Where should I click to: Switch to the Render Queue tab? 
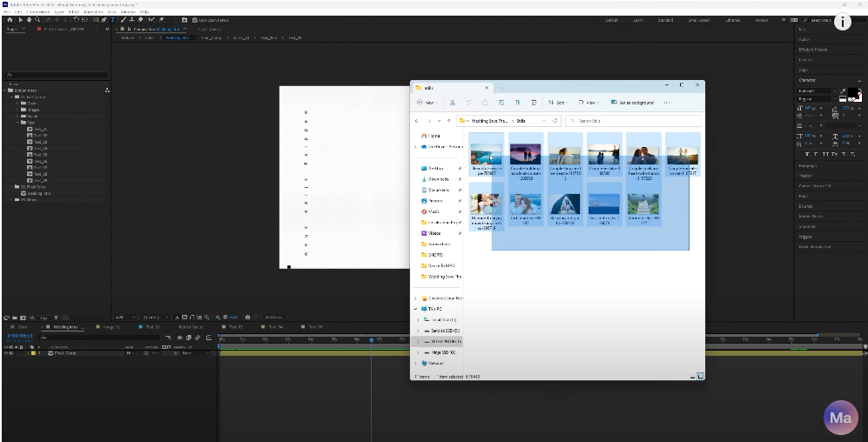[191, 327]
